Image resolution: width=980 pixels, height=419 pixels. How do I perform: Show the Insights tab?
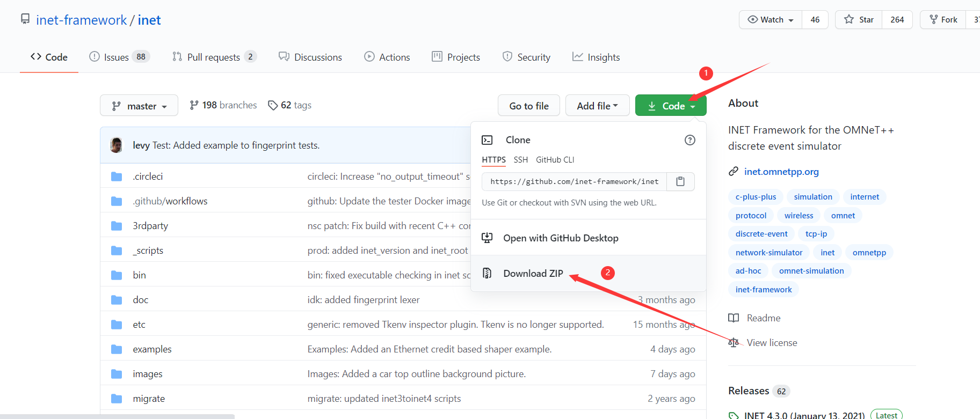[x=596, y=57]
